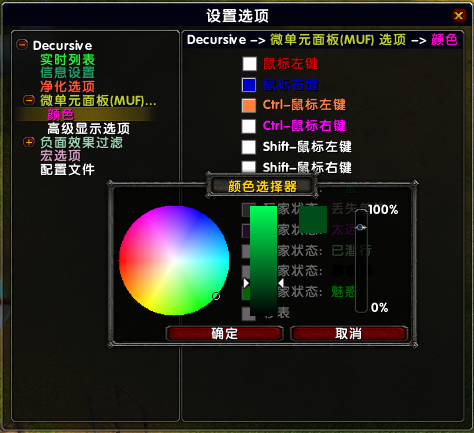The image size is (474, 433).
Task: Click the 颜色选择器 title header
Action: click(262, 186)
